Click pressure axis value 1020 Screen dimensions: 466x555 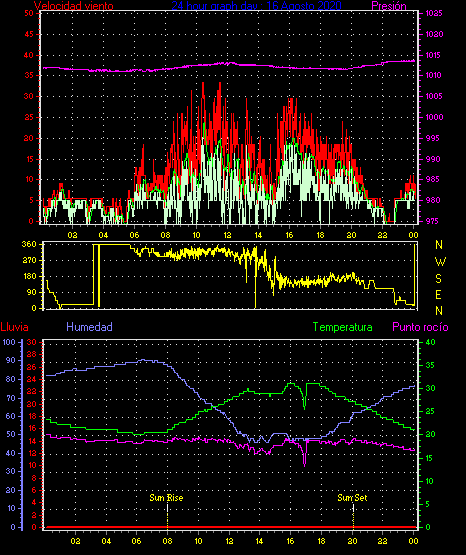pyautogui.click(x=434, y=34)
